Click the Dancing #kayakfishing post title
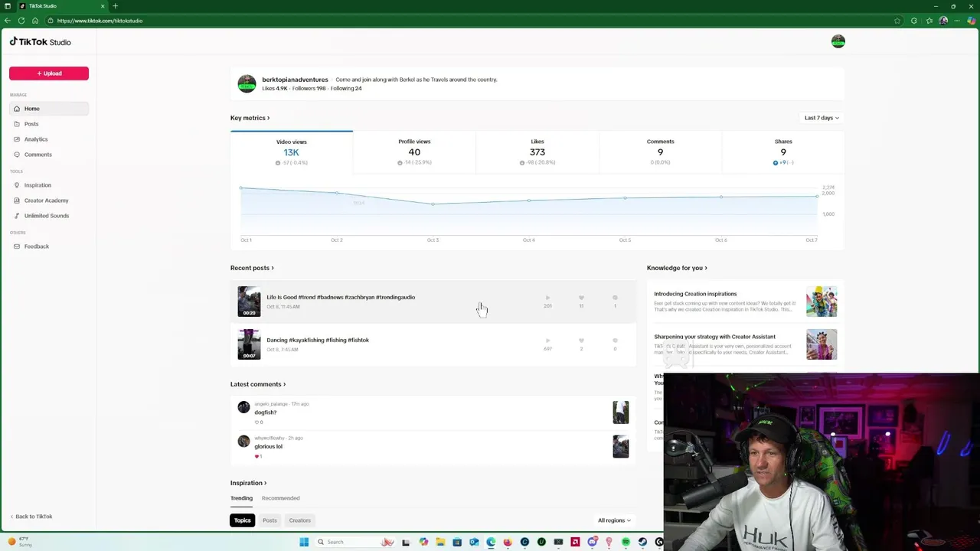Screen dimensions: 980x551 pos(318,340)
